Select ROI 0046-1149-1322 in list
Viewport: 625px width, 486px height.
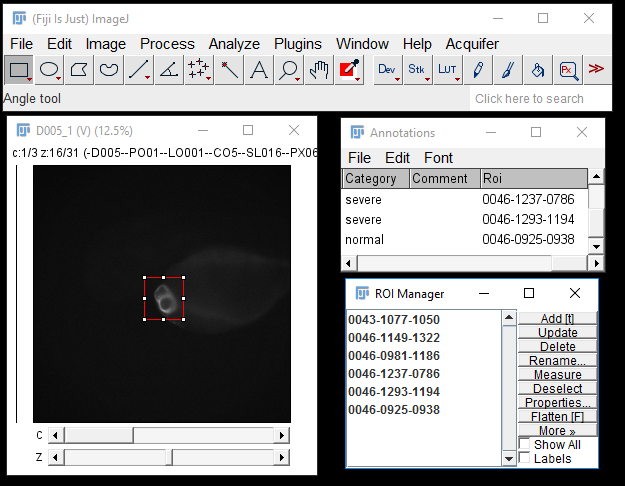coord(424,338)
